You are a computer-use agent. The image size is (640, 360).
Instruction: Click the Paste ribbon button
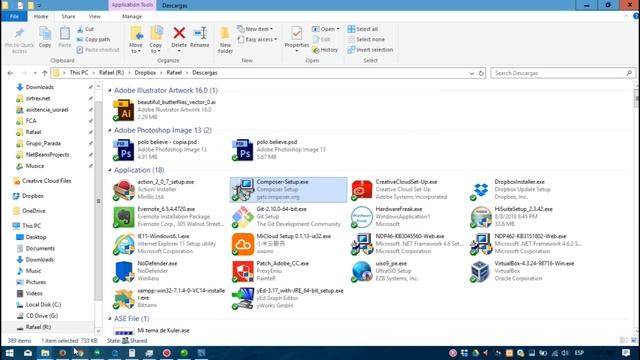click(64, 38)
